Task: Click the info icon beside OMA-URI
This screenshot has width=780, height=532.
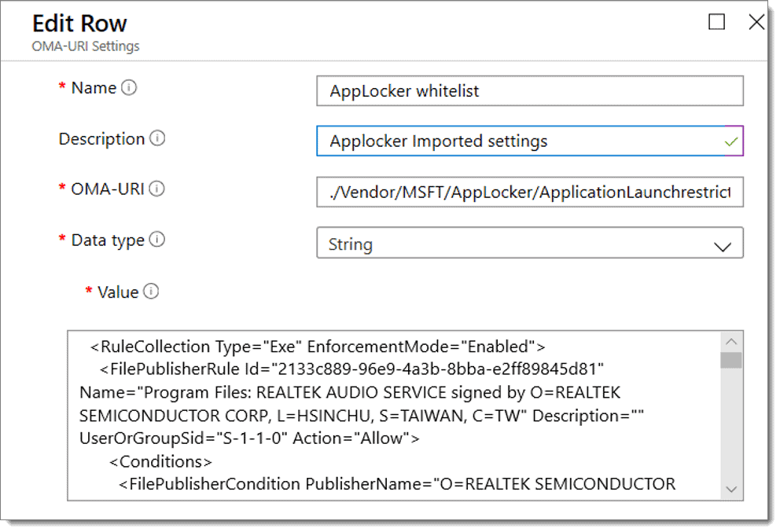Action: point(156,189)
